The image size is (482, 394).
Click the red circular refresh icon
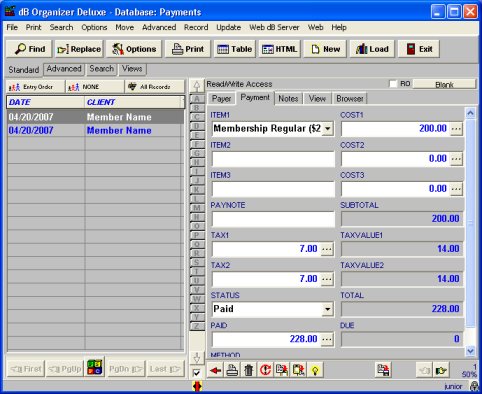tap(265, 370)
